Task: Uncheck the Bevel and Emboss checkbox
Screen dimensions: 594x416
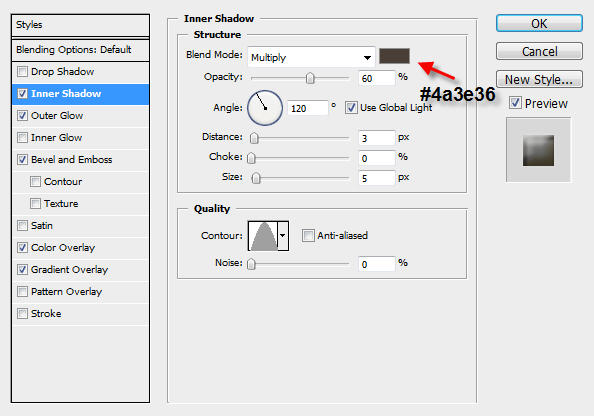Action: [x=23, y=160]
